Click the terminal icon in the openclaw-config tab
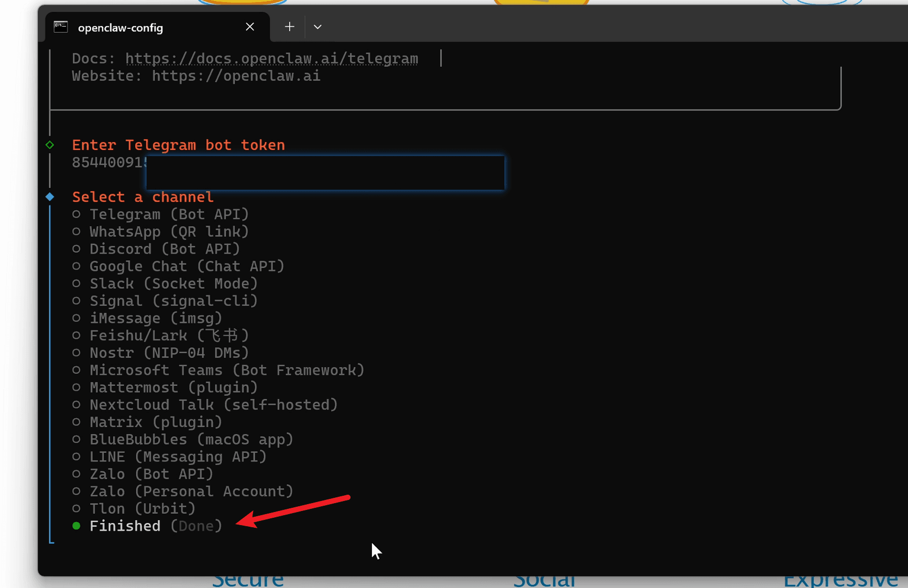 click(61, 27)
